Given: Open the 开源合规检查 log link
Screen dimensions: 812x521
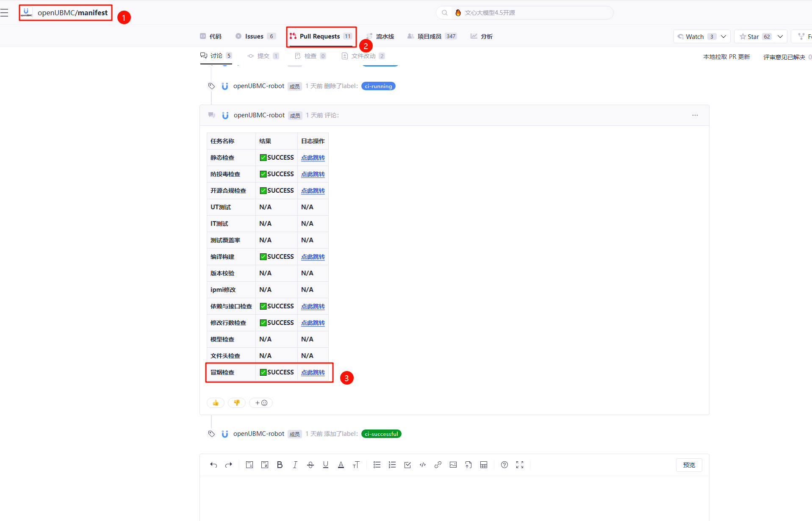Looking at the screenshot, I should 313,191.
